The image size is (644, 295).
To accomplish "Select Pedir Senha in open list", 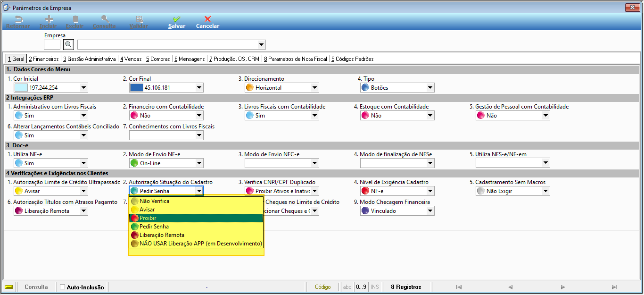I will pos(196,227).
